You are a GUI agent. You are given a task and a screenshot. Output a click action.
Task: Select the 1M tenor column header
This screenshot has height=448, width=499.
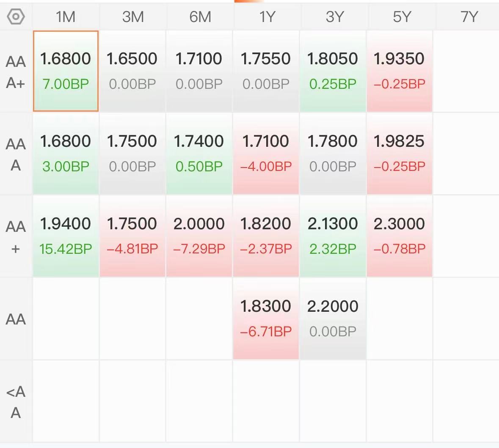click(x=66, y=17)
